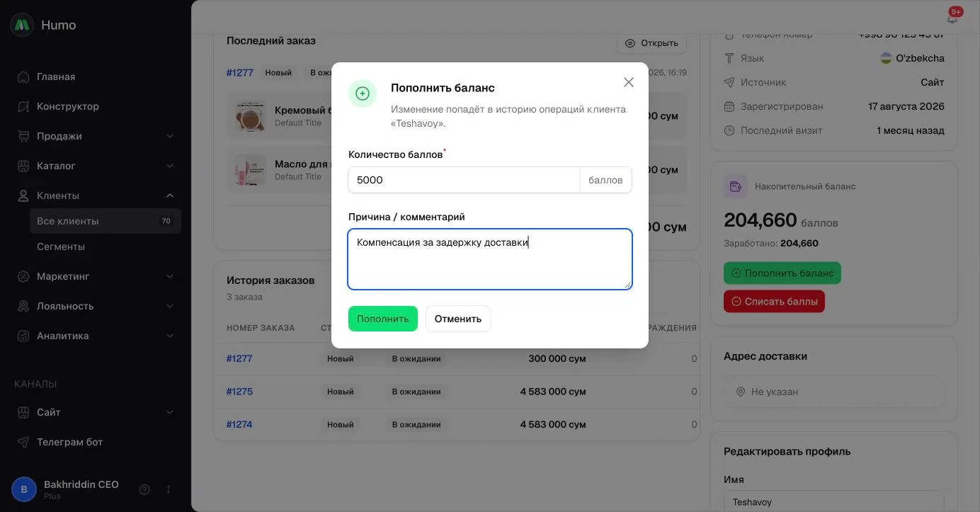This screenshot has height=512, width=980.
Task: Click the plus-circle icon in dialog header
Action: [x=363, y=93]
